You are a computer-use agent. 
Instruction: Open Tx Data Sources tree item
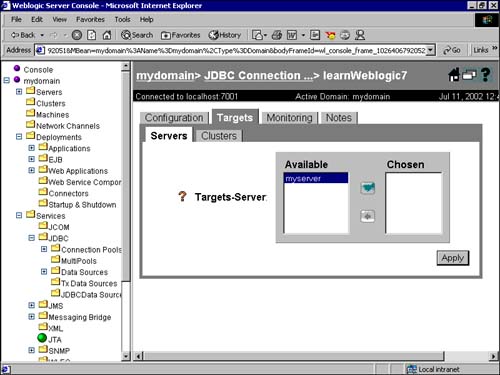pyautogui.click(x=89, y=283)
